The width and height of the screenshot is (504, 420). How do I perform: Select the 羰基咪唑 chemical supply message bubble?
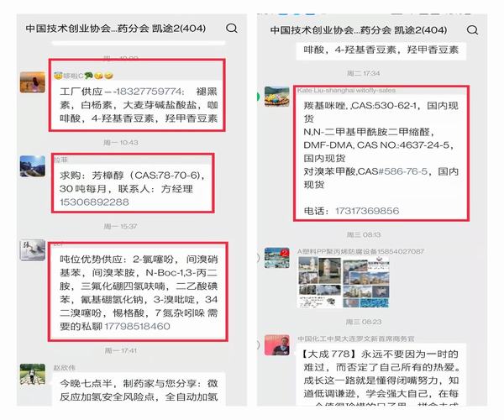click(381, 157)
